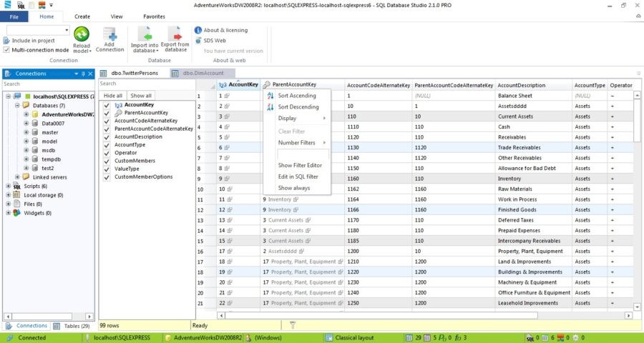The width and height of the screenshot is (644, 343).
Task: Switch to Tables (29) bottom tab
Action: (x=72, y=326)
